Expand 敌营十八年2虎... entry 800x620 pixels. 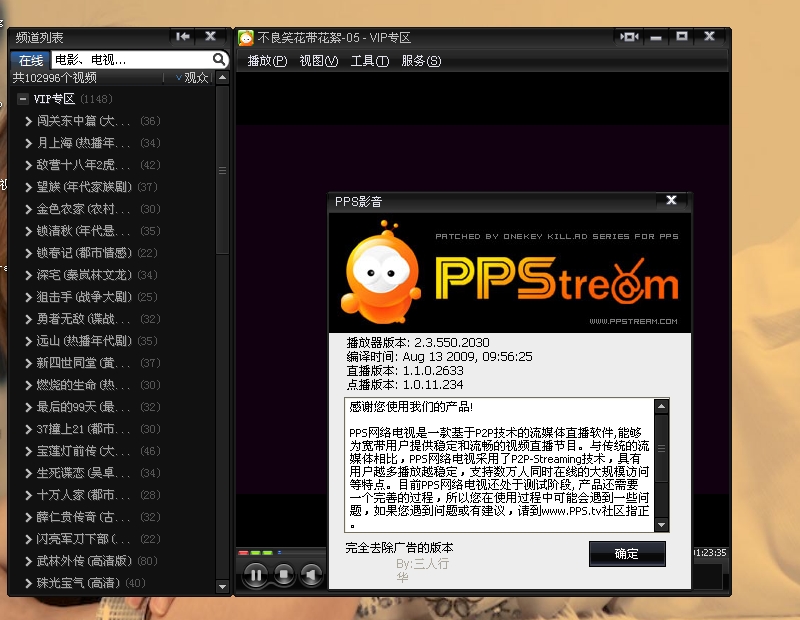point(29,165)
